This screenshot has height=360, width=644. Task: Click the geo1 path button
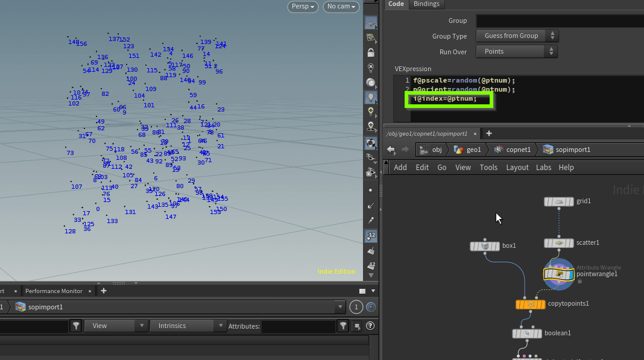pos(467,150)
